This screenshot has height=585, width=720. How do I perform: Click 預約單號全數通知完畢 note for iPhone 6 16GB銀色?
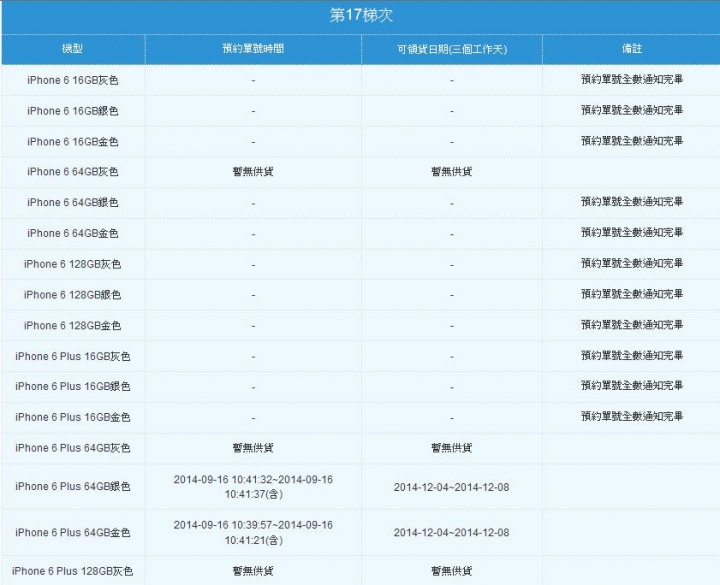632,110
